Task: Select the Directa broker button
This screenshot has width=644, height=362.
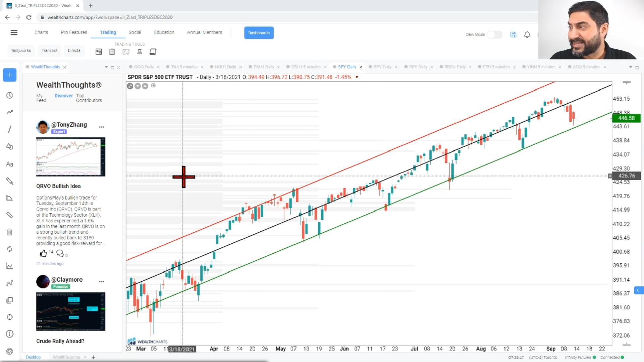Action: tap(74, 51)
